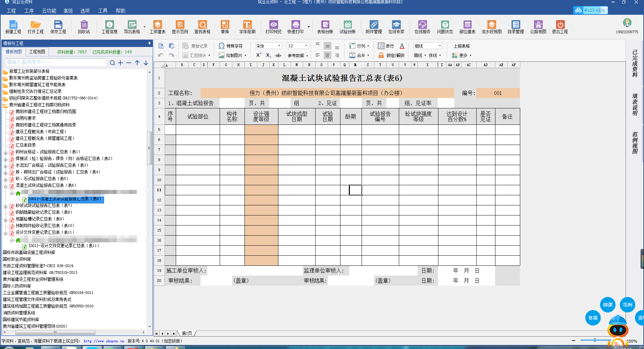Switch to 工程视图 tab
This screenshot has width=644, height=349.
pyautogui.click(x=37, y=52)
